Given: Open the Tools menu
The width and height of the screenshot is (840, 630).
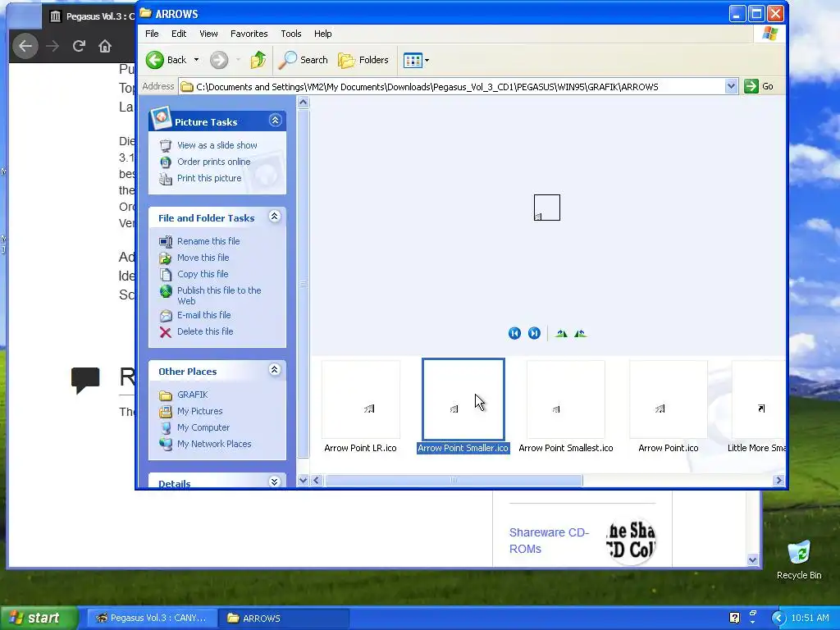Looking at the screenshot, I should coord(291,34).
